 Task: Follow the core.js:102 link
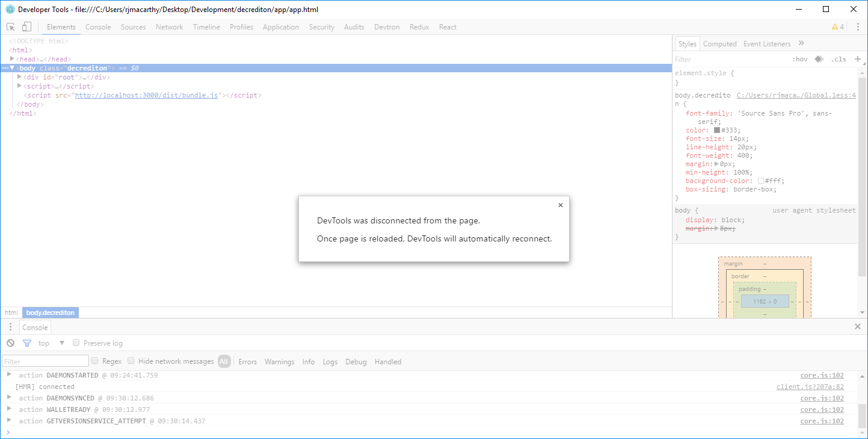pos(822,375)
